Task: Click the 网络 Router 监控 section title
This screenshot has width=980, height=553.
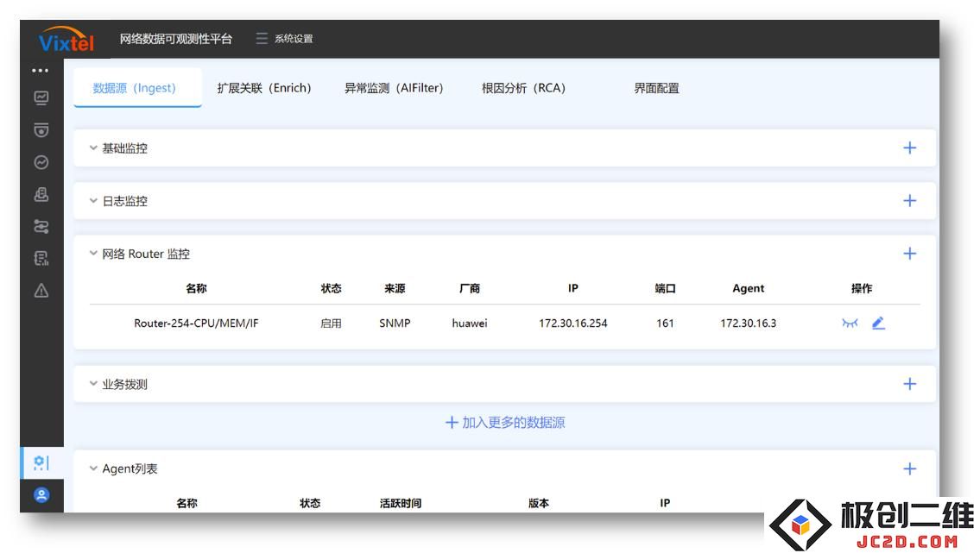Action: coord(146,254)
